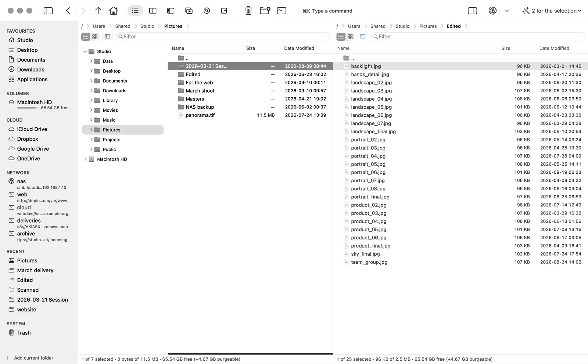Viewport: 588px width, 364px height.
Task: Expand the Data folder in tree
Action: [91, 61]
